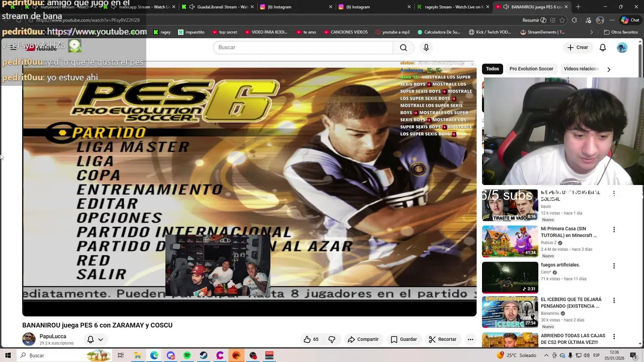Show more filter chips with right chevron
The image size is (644, 362).
click(x=608, y=69)
